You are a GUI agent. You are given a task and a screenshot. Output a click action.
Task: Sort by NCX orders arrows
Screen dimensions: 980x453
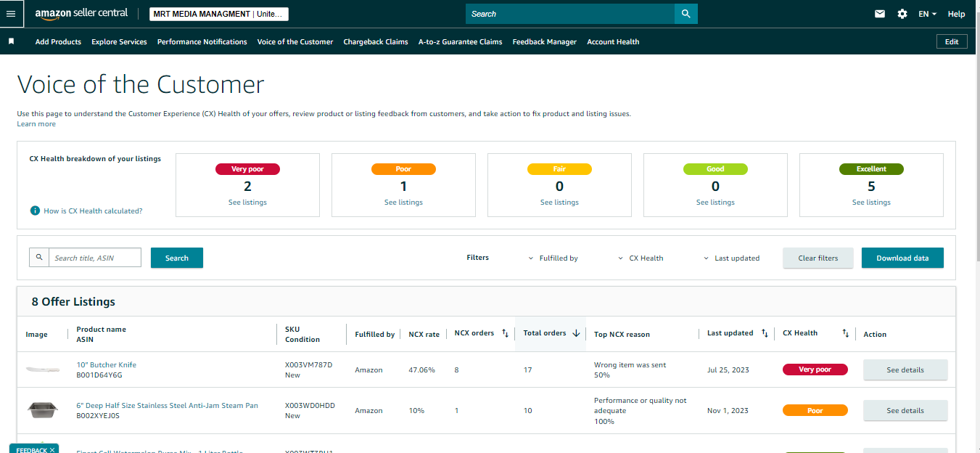(505, 333)
